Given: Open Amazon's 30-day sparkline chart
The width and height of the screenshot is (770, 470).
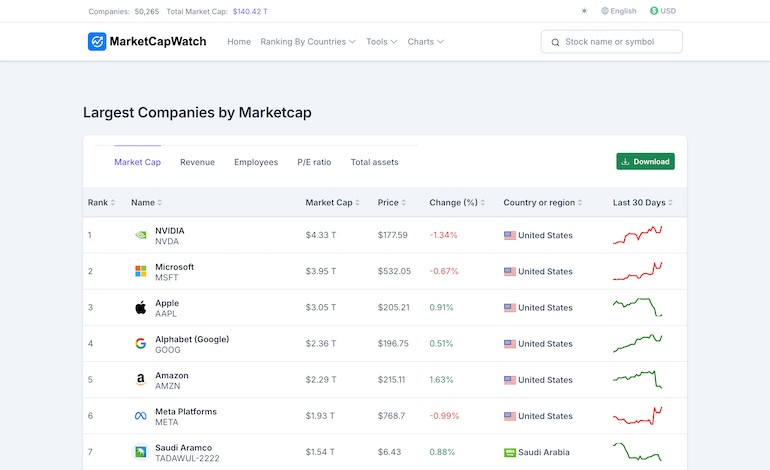Looking at the screenshot, I should click(x=637, y=380).
